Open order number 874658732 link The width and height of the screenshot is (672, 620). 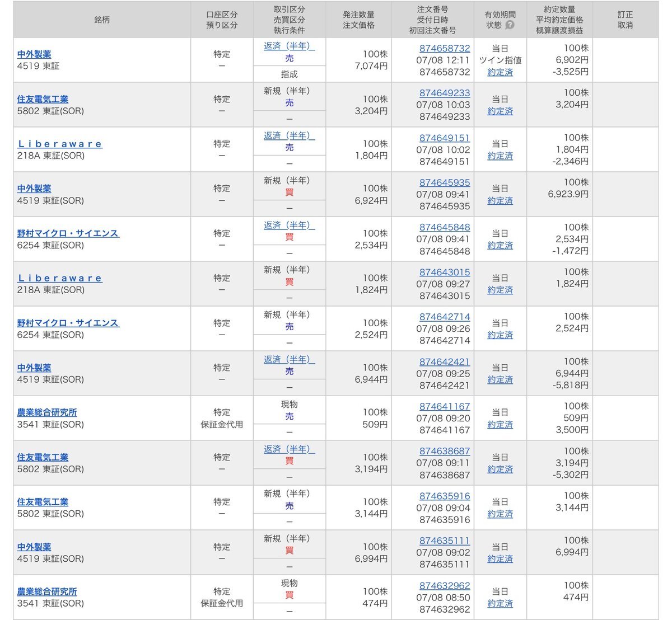(445, 49)
